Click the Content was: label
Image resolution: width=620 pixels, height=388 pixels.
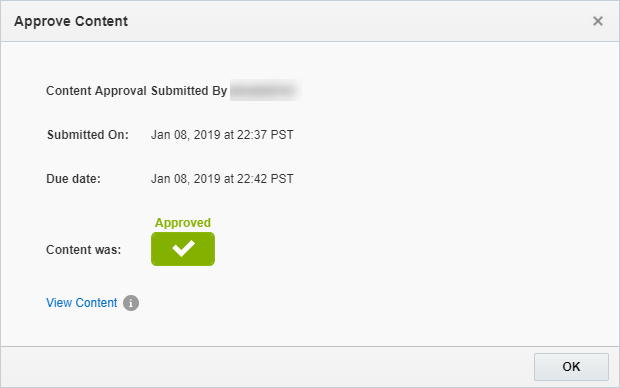point(83,250)
